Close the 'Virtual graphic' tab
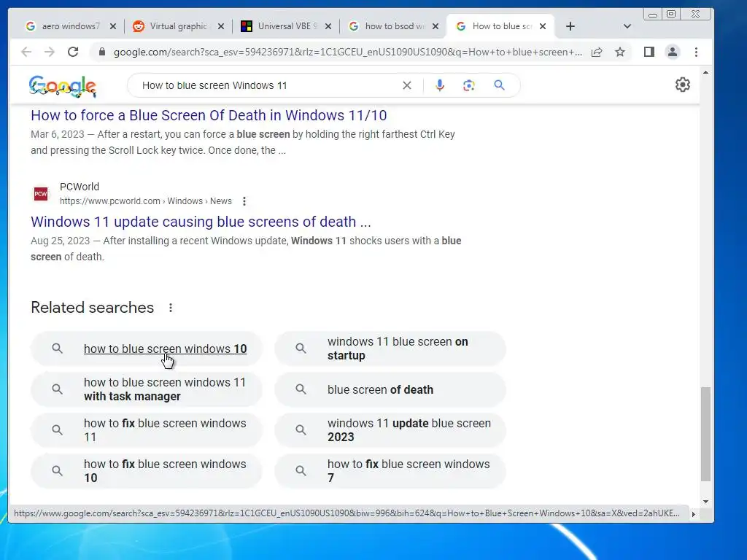 (x=220, y=26)
